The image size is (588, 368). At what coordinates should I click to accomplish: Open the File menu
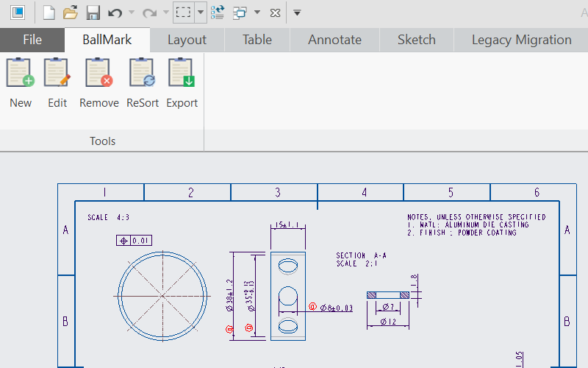click(32, 40)
